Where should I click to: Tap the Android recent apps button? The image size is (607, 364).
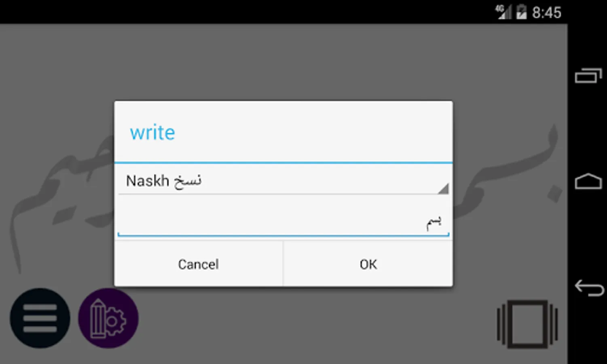coord(588,76)
